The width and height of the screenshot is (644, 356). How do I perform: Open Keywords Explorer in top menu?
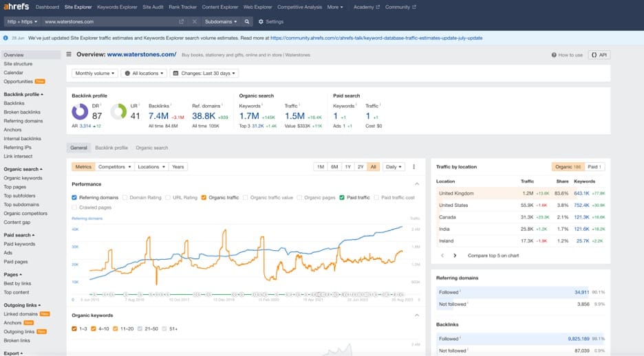pyautogui.click(x=116, y=7)
